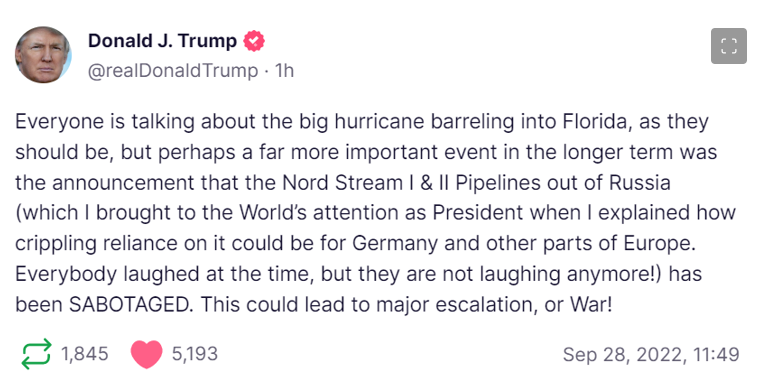Open the Donald J. Trump display name
The image size is (772, 383).
tap(162, 41)
